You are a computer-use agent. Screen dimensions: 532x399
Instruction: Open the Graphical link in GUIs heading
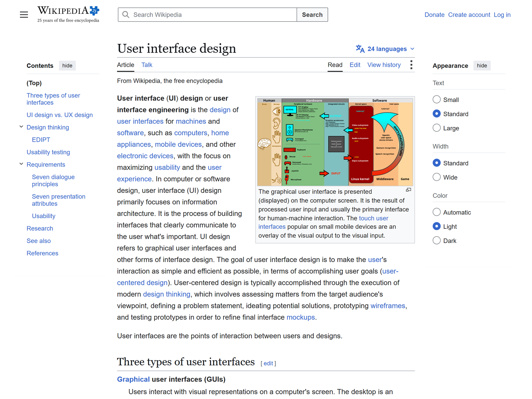(133, 379)
